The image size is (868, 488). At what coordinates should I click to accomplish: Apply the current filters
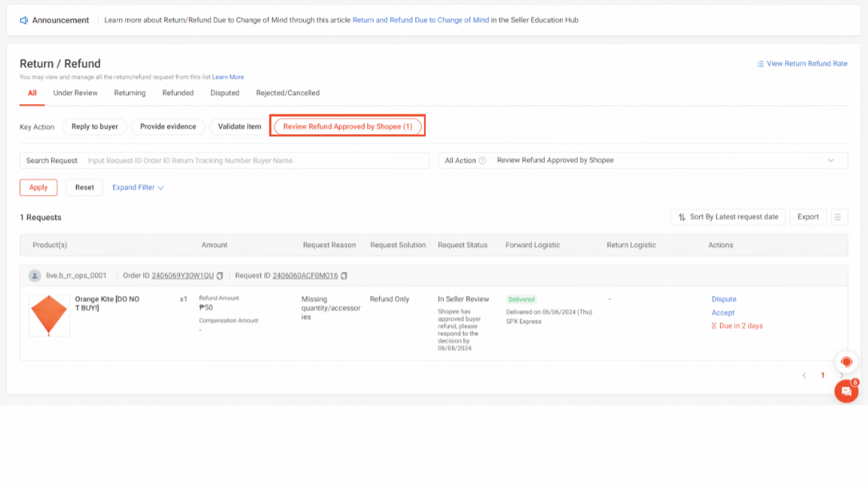38,187
